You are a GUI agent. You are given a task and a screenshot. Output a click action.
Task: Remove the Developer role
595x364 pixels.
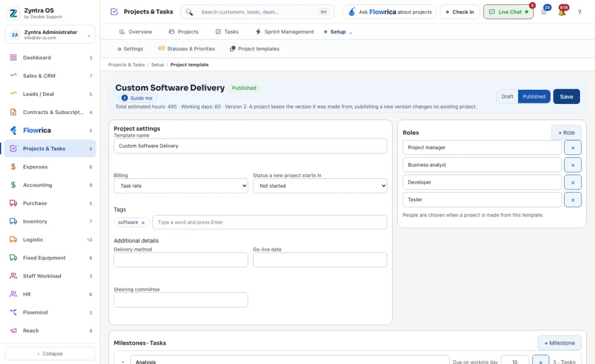[x=573, y=183]
